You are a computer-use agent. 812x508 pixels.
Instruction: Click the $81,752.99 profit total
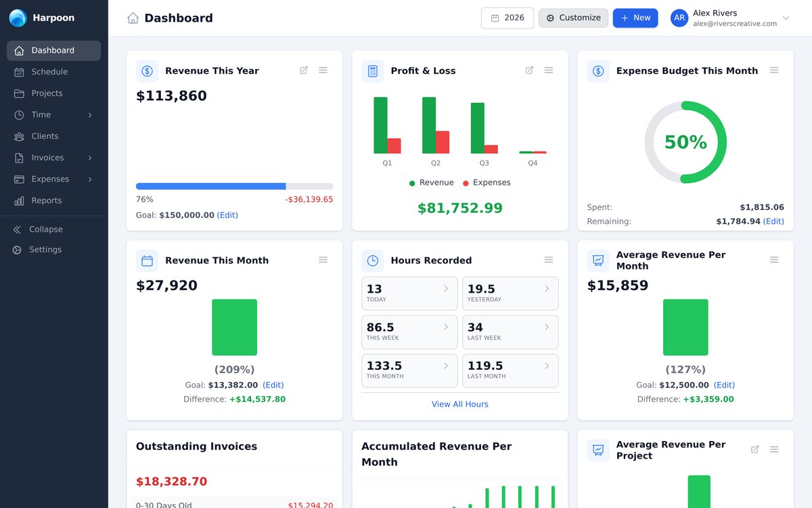click(x=460, y=209)
